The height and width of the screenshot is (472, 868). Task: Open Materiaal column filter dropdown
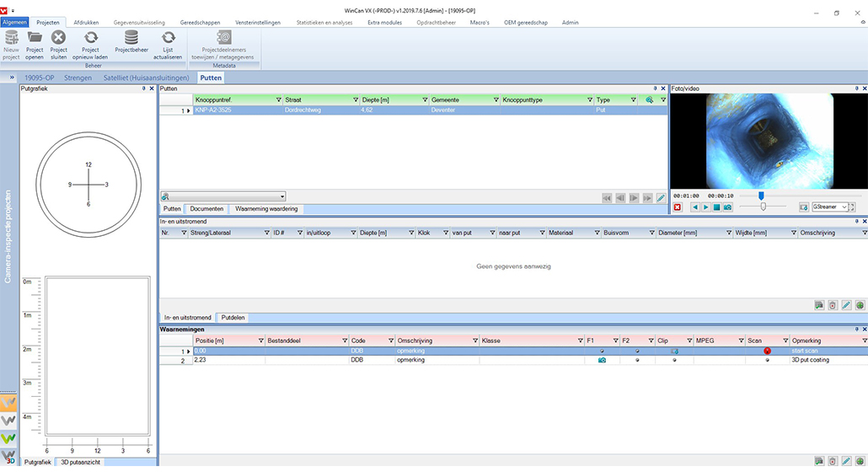pyautogui.click(x=597, y=233)
